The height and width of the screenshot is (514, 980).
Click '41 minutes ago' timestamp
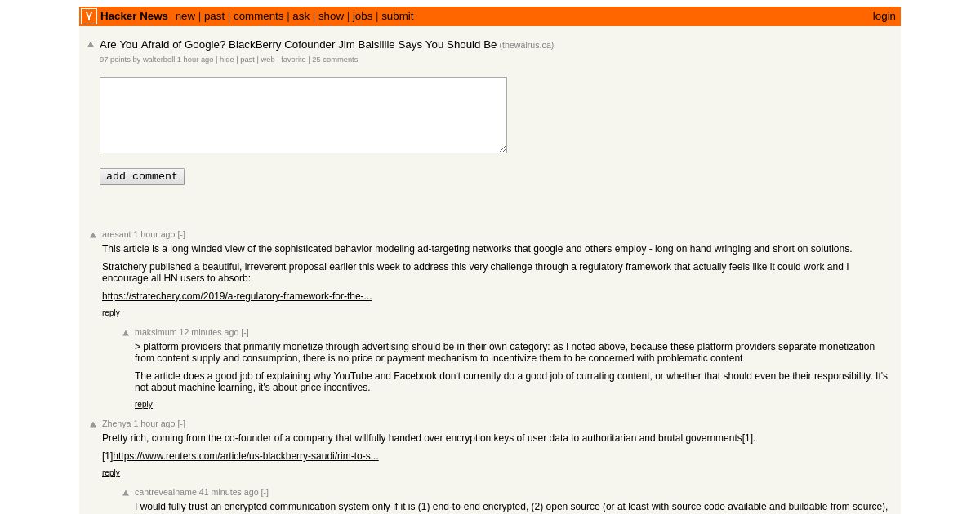229,492
